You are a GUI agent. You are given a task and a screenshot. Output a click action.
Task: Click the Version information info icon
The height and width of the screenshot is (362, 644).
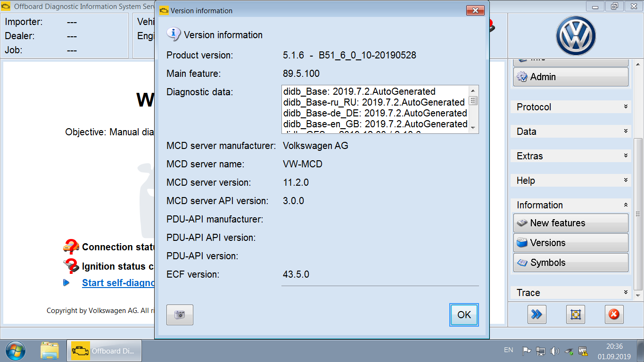pyautogui.click(x=174, y=34)
